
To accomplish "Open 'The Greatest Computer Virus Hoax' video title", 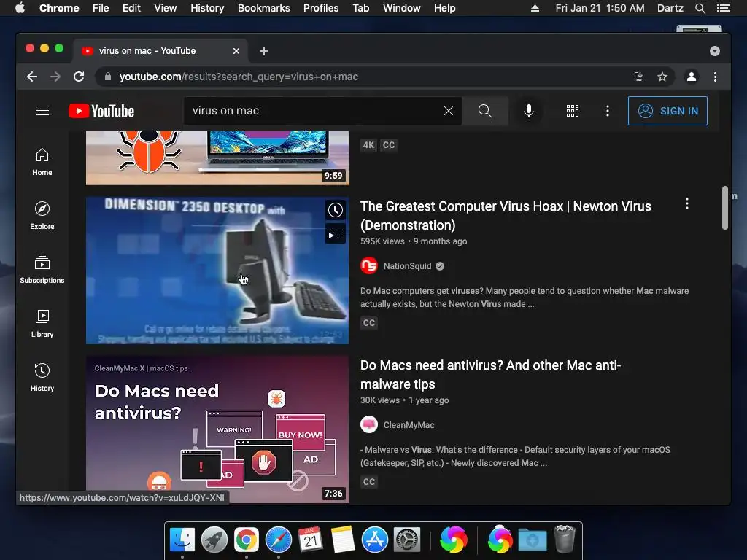I will (x=506, y=216).
